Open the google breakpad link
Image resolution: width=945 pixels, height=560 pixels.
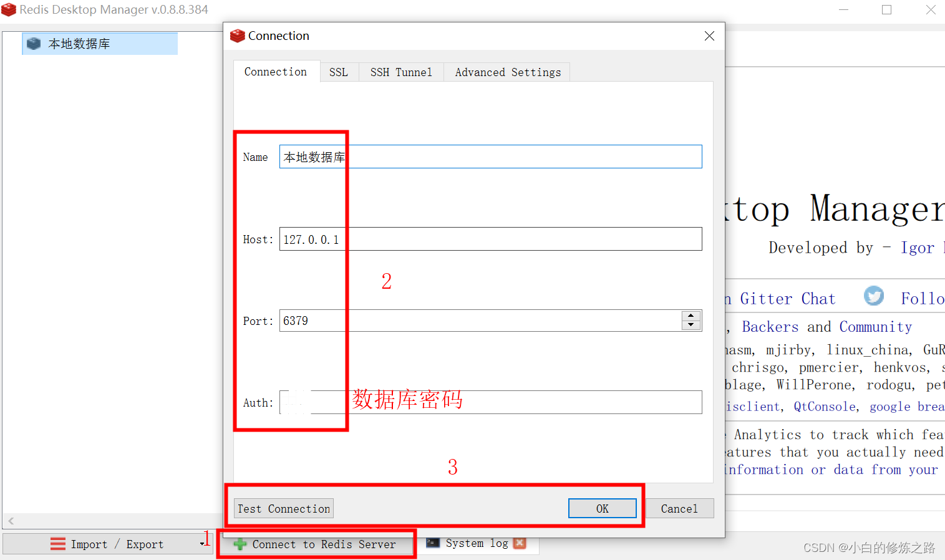tap(907, 407)
